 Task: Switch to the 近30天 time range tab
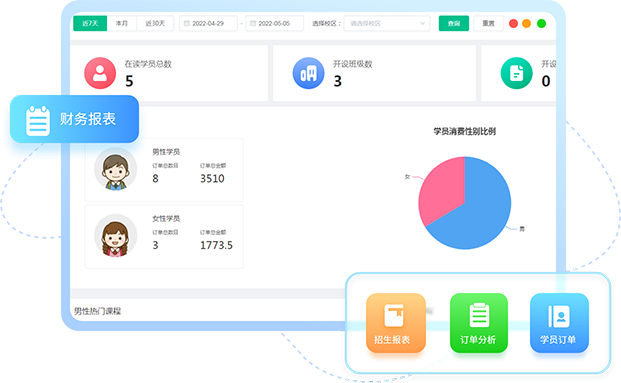coord(155,23)
